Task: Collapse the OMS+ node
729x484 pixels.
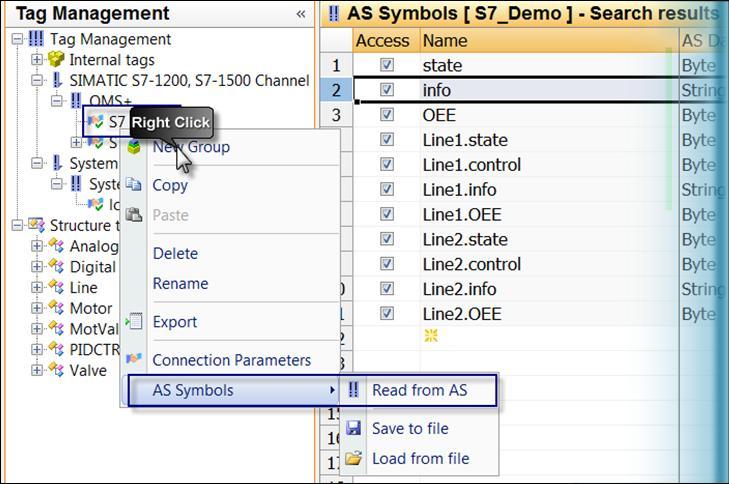Action: pyautogui.click(x=56, y=100)
